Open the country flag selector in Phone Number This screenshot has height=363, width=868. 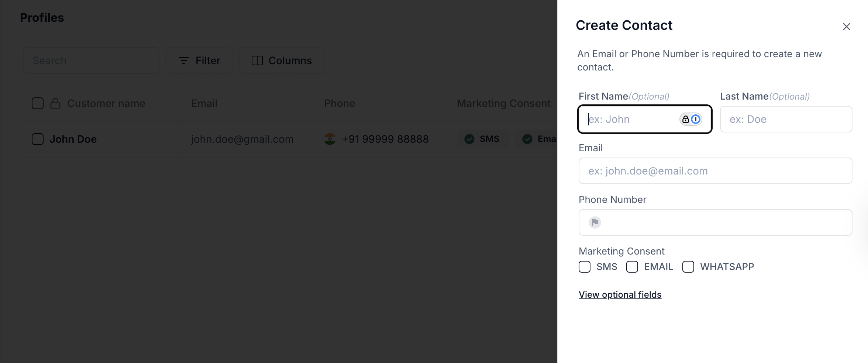(595, 222)
